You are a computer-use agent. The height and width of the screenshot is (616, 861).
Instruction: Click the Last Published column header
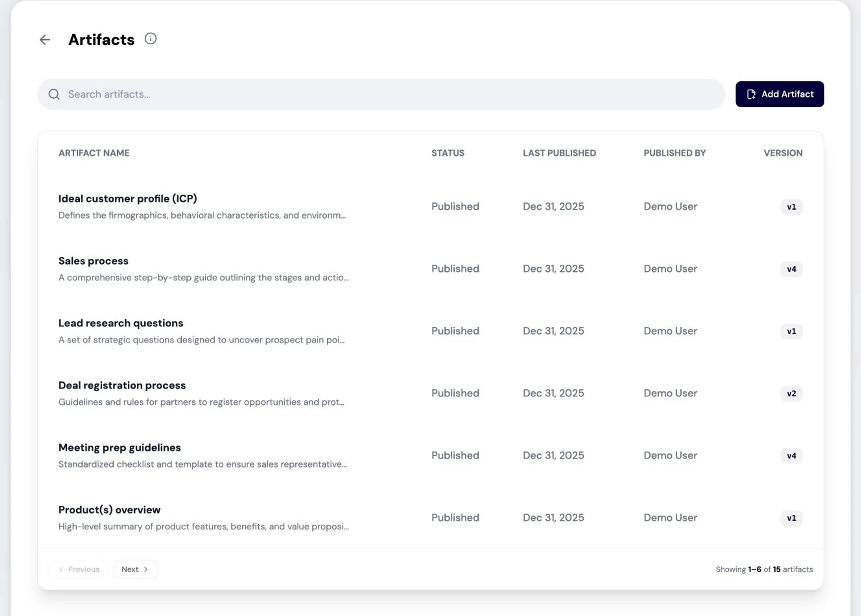[559, 153]
